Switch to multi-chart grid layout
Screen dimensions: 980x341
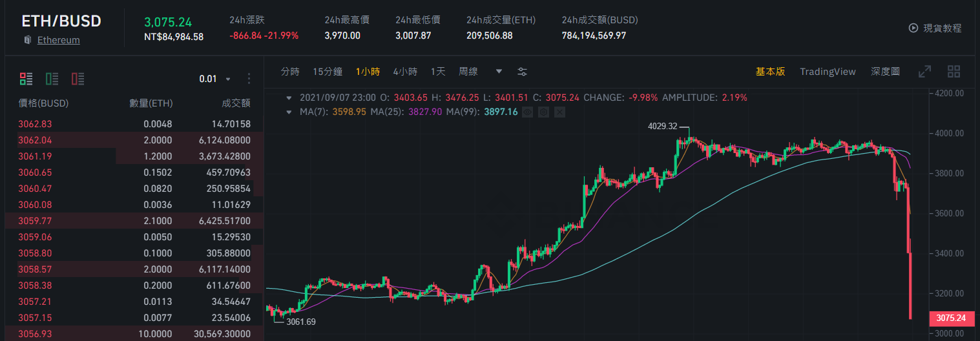click(954, 72)
